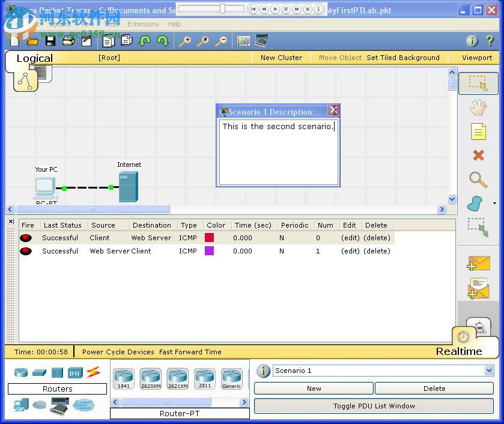Open the Help menu
The image size is (504, 424).
174,24
